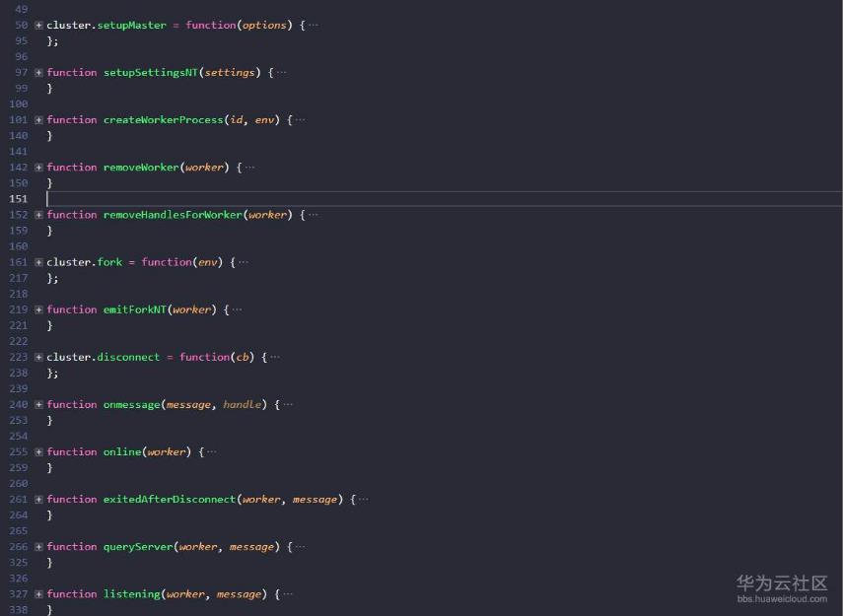Click the setupSettingsNT function name
Image resolution: width=843 pixels, height=616 pixels.
[151, 73]
